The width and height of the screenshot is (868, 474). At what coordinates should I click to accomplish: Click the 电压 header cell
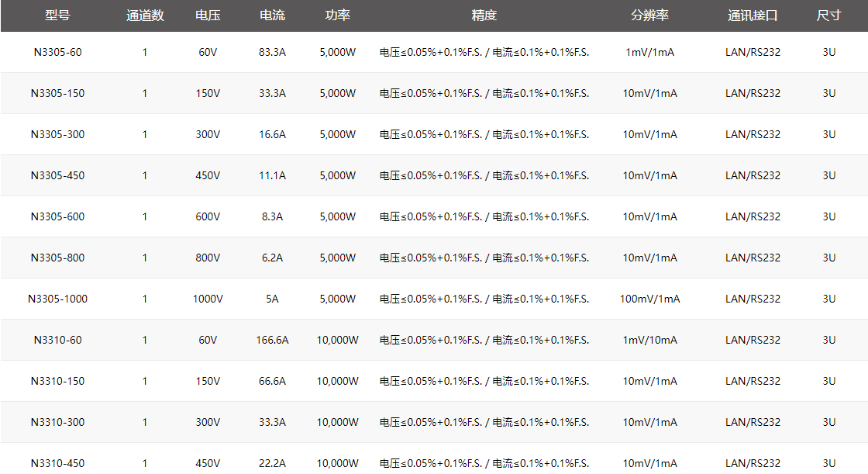[208, 16]
